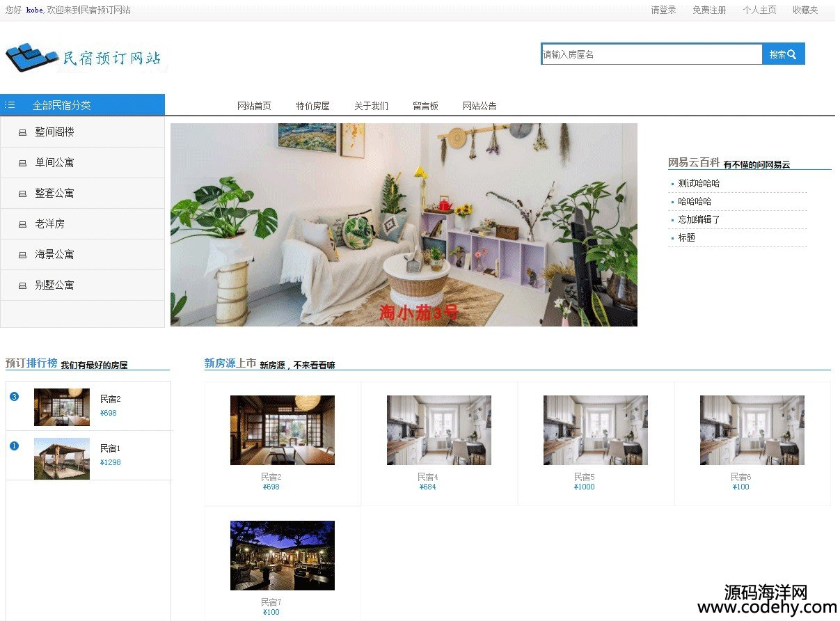Click the 民宿6 title link
The image size is (840, 621).
740,477
